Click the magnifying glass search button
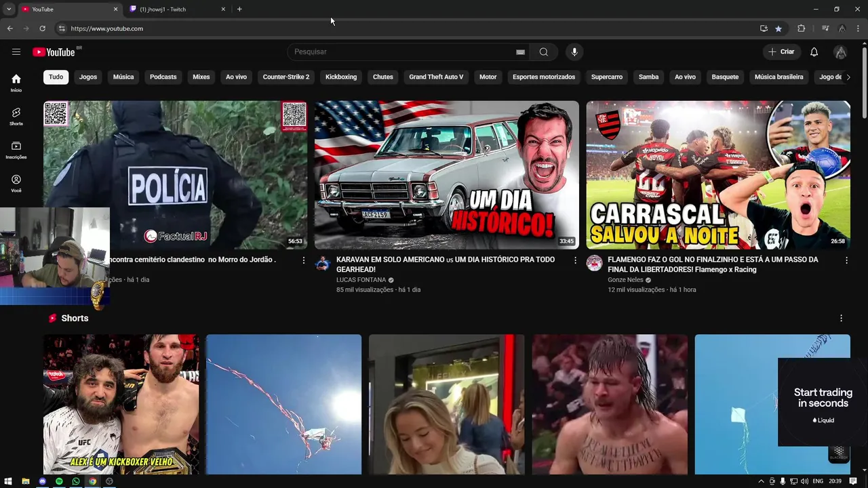 click(543, 52)
